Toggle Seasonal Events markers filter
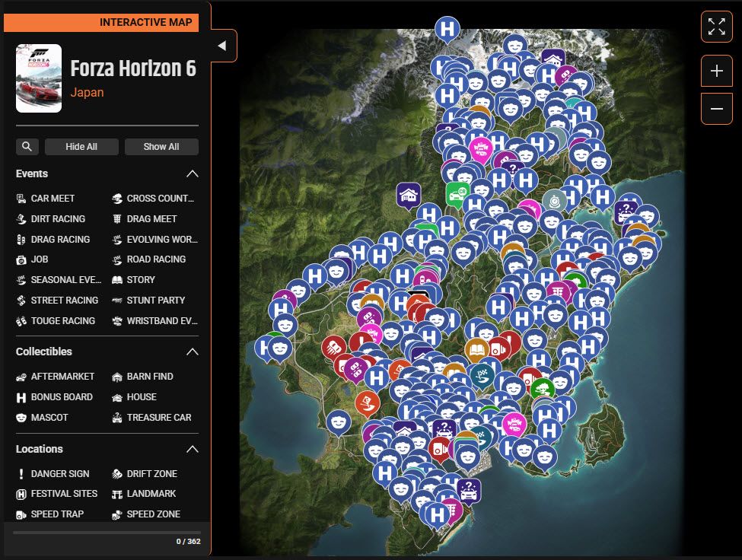 click(x=59, y=279)
